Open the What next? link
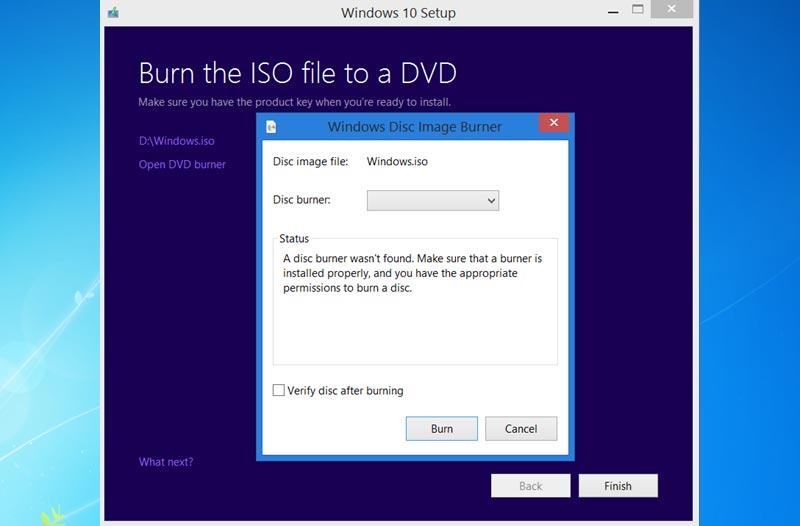 click(166, 462)
